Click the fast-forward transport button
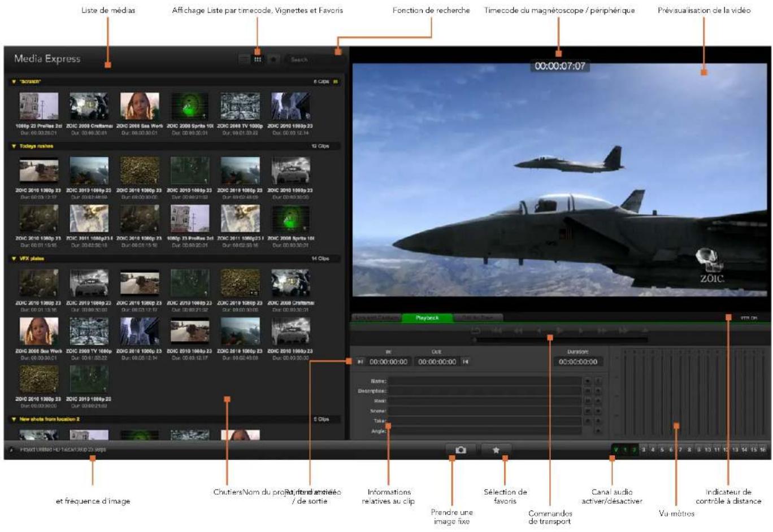The image size is (773, 532). pyautogui.click(x=602, y=330)
